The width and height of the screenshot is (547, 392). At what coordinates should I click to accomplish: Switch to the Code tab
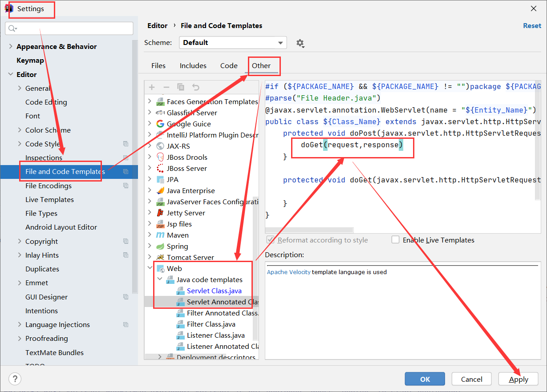point(229,65)
